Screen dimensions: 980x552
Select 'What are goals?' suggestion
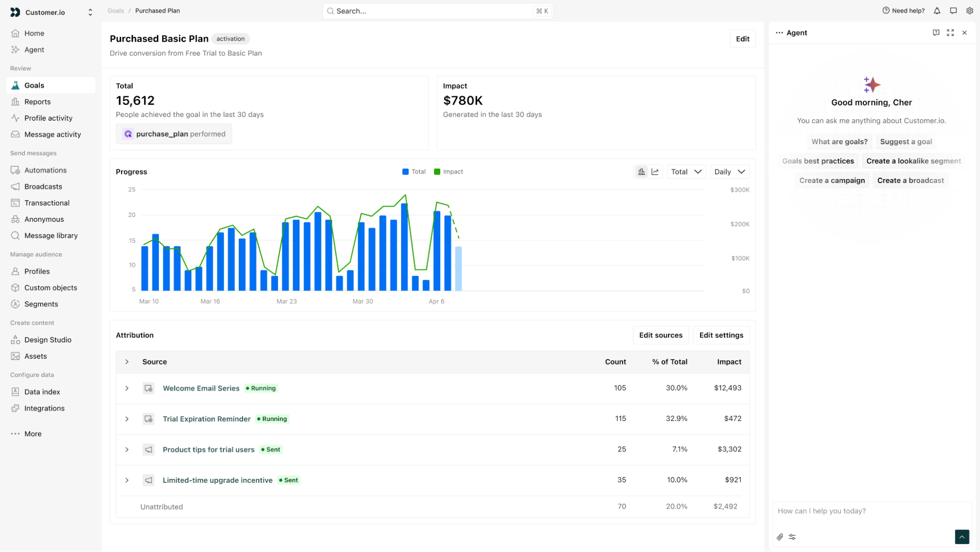tap(839, 142)
